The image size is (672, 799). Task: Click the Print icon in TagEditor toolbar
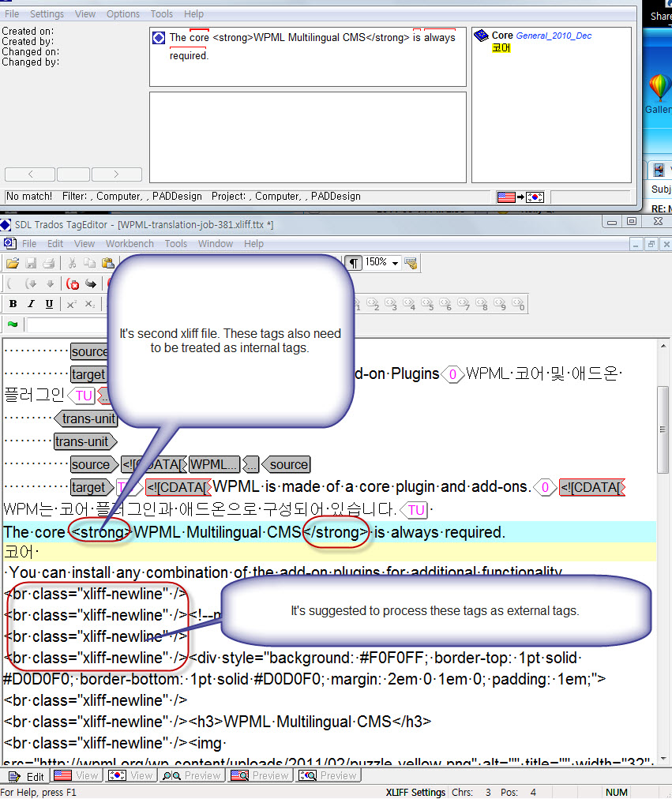coord(49,263)
